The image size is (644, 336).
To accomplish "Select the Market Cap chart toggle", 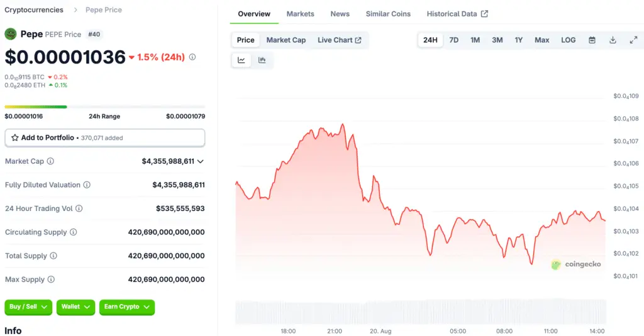I will coord(286,40).
